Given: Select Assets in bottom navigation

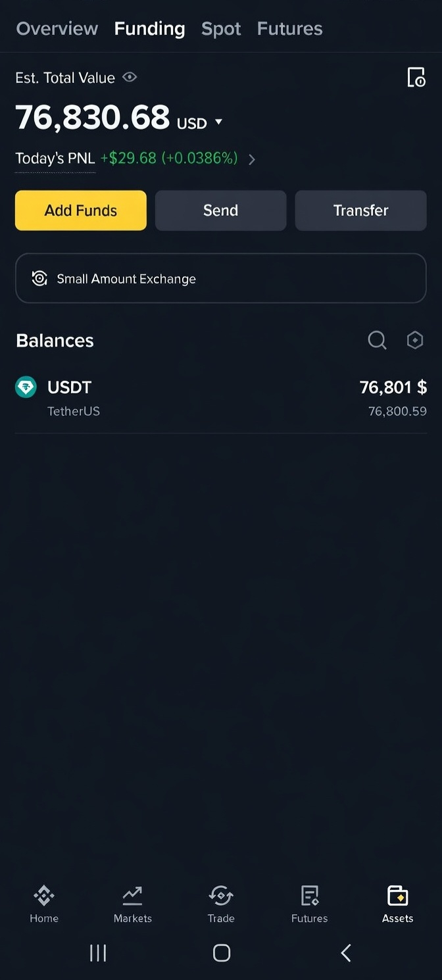Looking at the screenshot, I should [x=398, y=904].
